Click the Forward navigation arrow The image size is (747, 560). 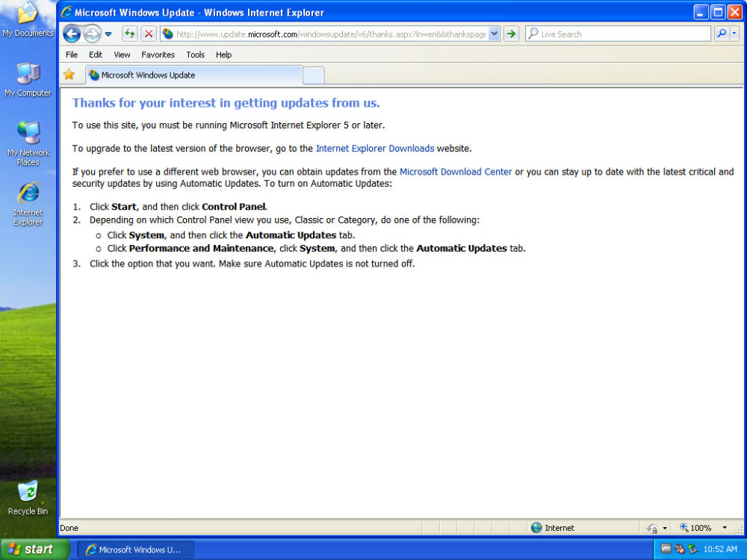click(x=92, y=34)
